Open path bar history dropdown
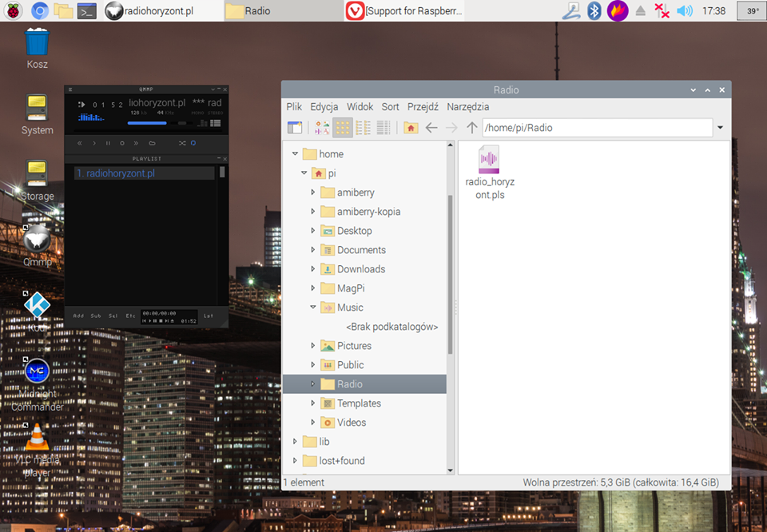767x532 pixels. click(x=720, y=128)
